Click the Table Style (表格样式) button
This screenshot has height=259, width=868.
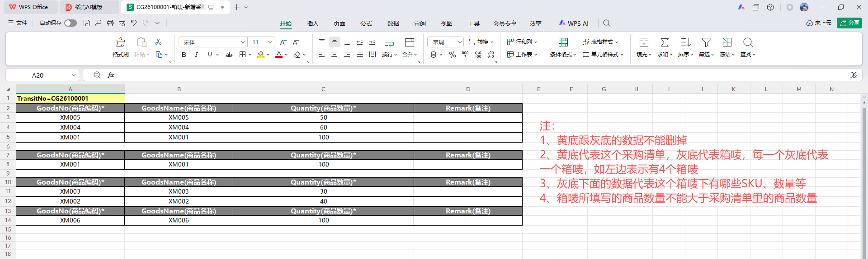click(600, 42)
